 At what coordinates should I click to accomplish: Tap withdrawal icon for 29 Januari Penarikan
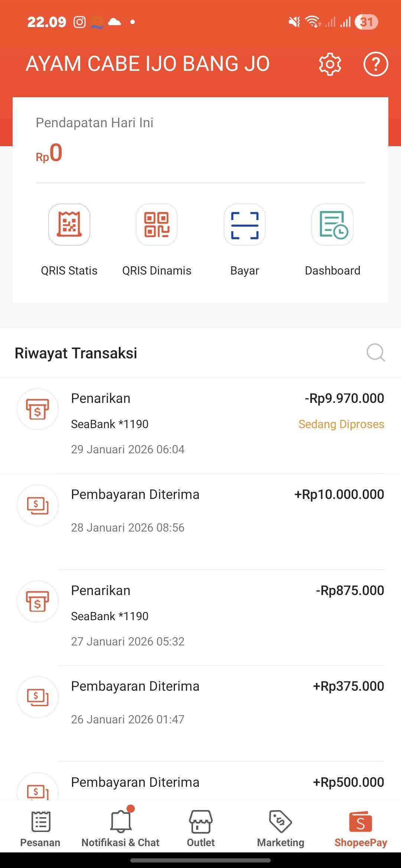pyautogui.click(x=38, y=409)
